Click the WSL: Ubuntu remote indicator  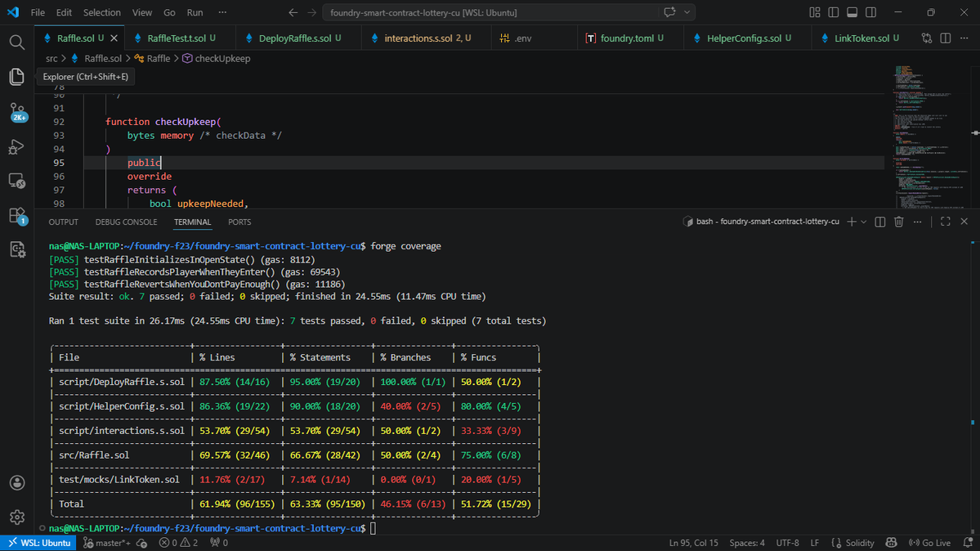[38, 543]
